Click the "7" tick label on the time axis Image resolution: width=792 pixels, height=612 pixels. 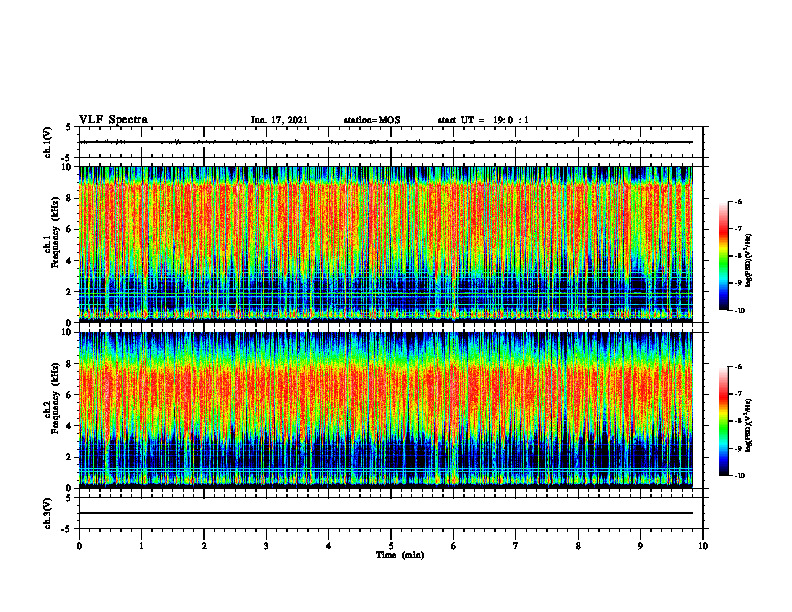pos(516,546)
